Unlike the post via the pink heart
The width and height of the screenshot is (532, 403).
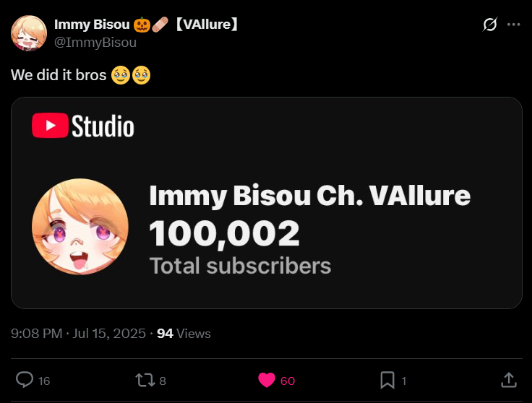[266, 380]
